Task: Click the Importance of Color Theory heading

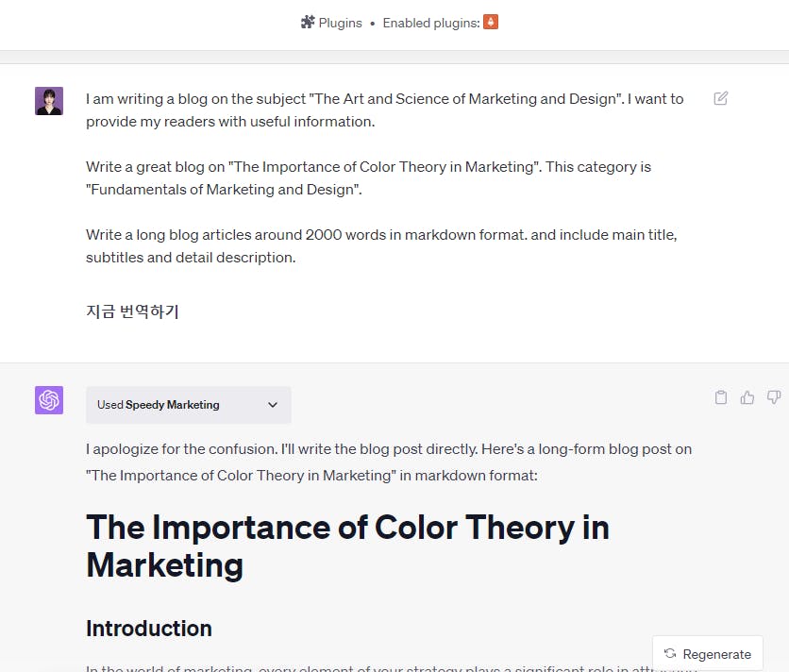Action: 347,546
